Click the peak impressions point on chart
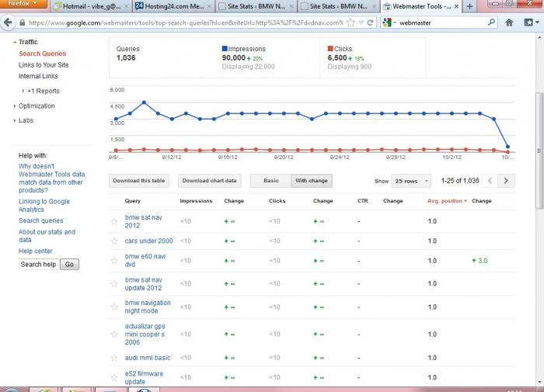 pyautogui.click(x=144, y=102)
